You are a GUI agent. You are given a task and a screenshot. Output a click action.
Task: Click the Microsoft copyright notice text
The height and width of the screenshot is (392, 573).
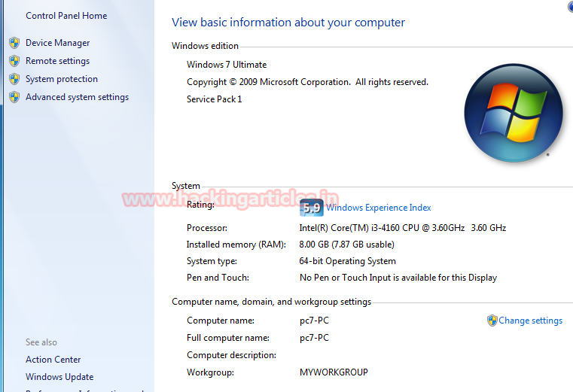[307, 82]
